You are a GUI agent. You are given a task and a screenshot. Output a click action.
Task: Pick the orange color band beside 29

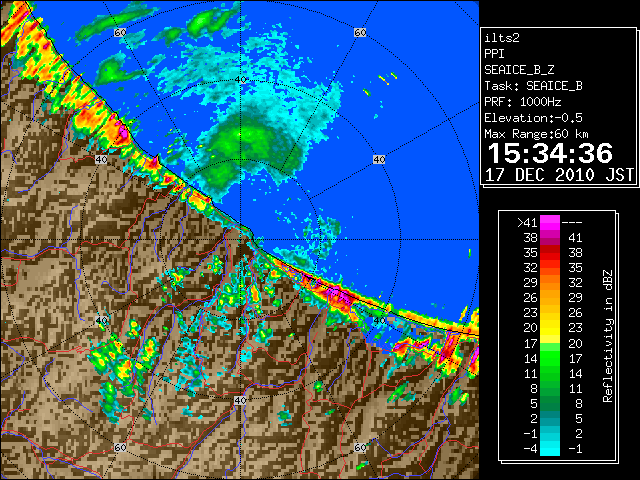tap(550, 283)
